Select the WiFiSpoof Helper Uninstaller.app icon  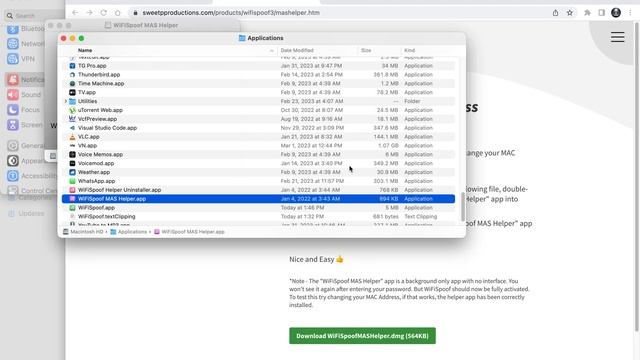(72, 190)
